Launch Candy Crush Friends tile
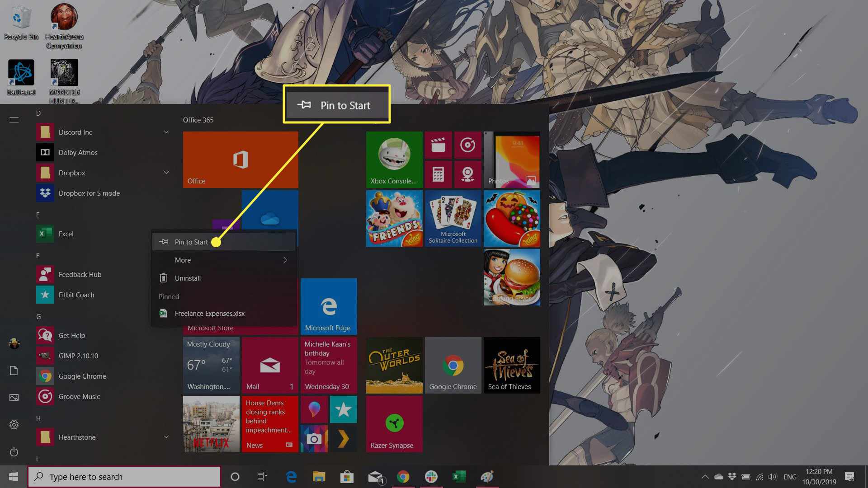The image size is (868, 488). [x=394, y=218]
